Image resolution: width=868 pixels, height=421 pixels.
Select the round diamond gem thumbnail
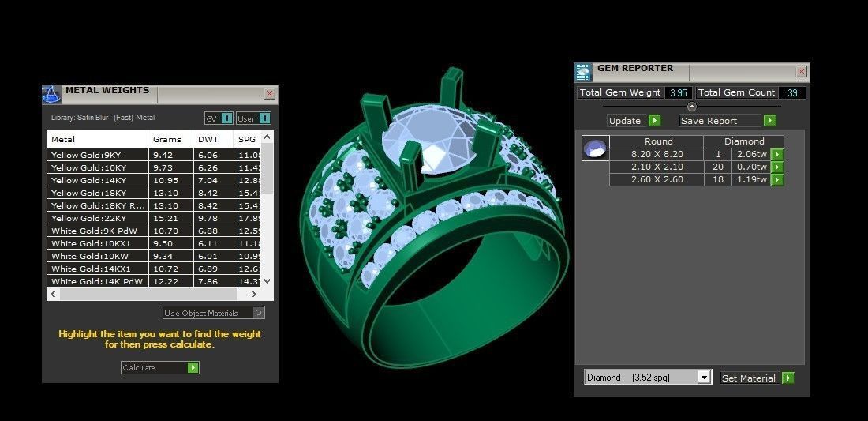pyautogui.click(x=596, y=148)
